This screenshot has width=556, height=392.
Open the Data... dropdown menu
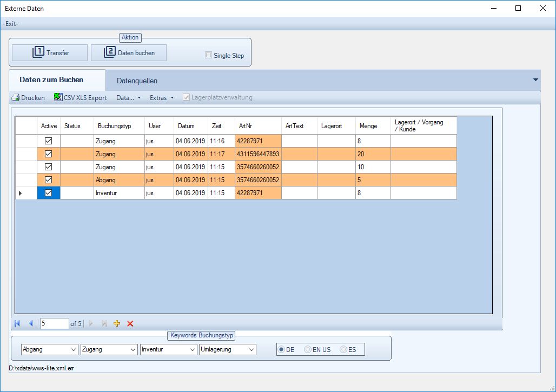pyautogui.click(x=128, y=97)
